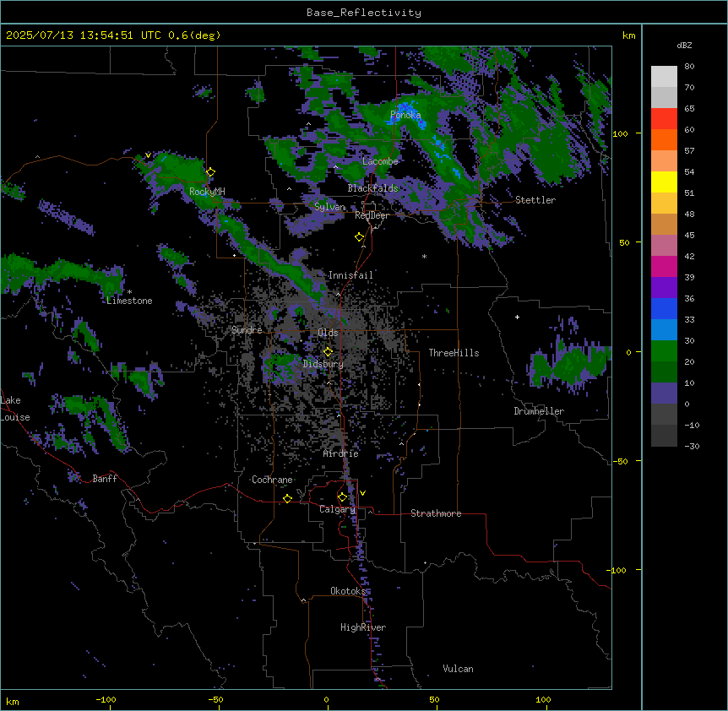Click the yellow V marker northeast of Calgary
The image size is (728, 711).
[362, 493]
